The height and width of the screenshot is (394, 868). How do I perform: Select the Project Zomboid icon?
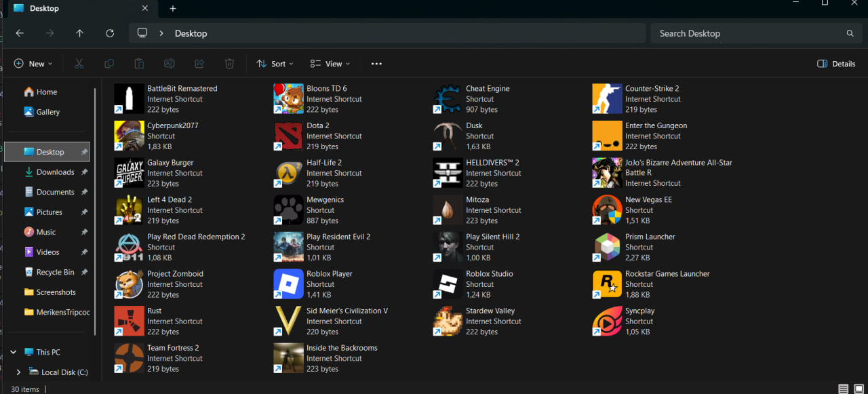pos(129,284)
